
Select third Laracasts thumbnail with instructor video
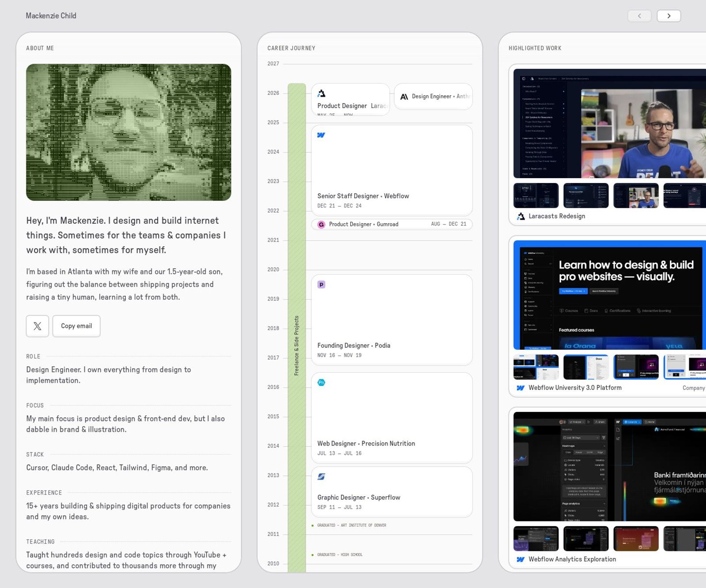coord(636,195)
